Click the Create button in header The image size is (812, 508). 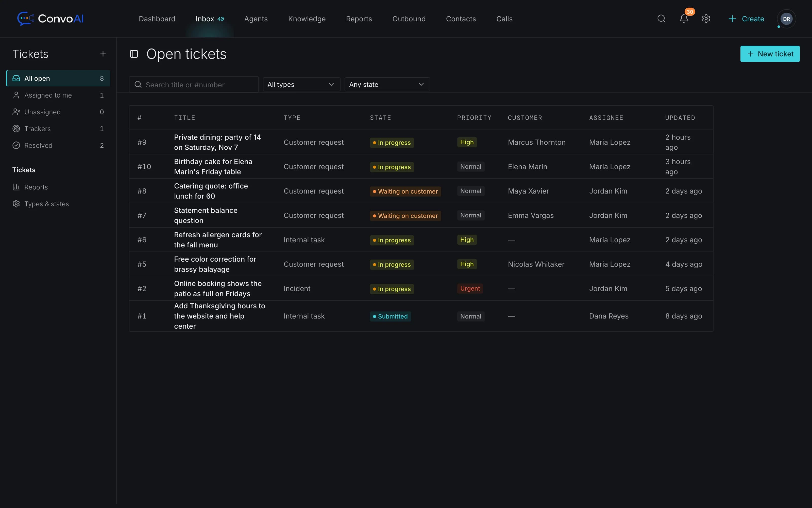pyautogui.click(x=746, y=19)
